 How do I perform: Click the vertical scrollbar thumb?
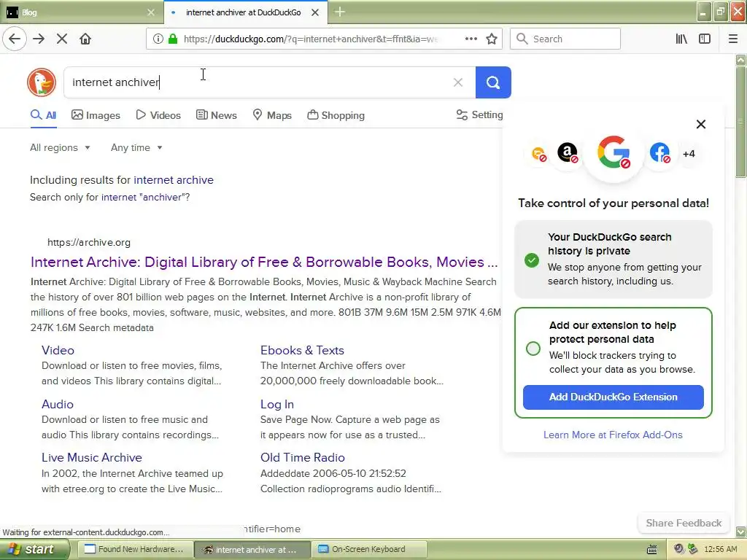(741, 122)
